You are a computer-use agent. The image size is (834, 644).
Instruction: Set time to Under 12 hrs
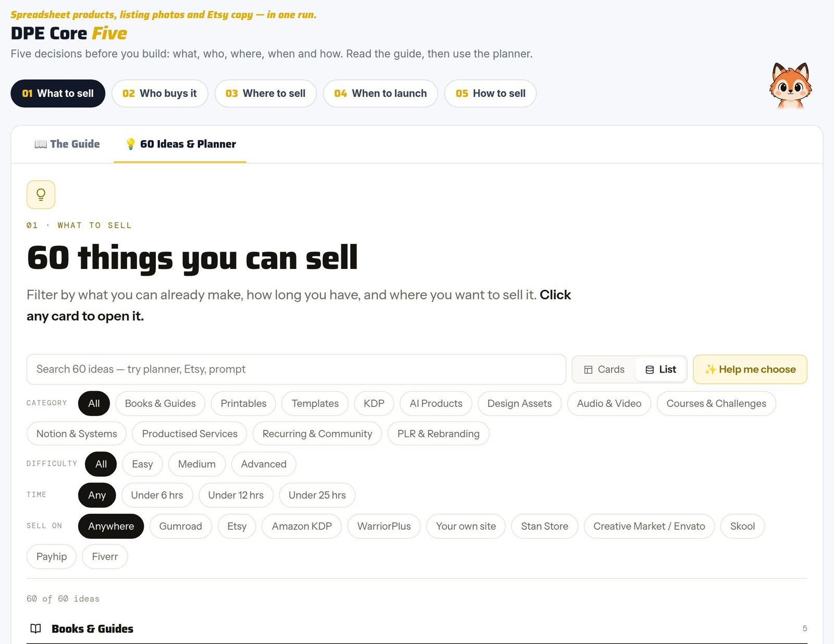pyautogui.click(x=236, y=495)
